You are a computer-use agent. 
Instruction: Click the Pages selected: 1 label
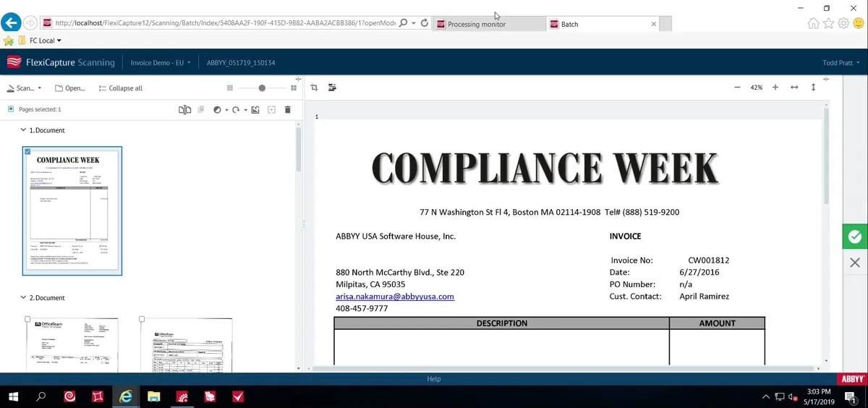coord(40,109)
